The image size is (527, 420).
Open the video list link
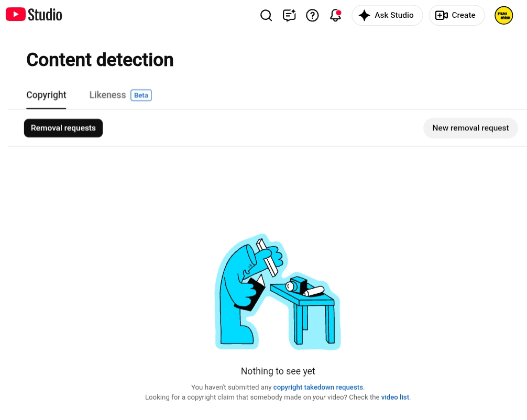point(395,397)
